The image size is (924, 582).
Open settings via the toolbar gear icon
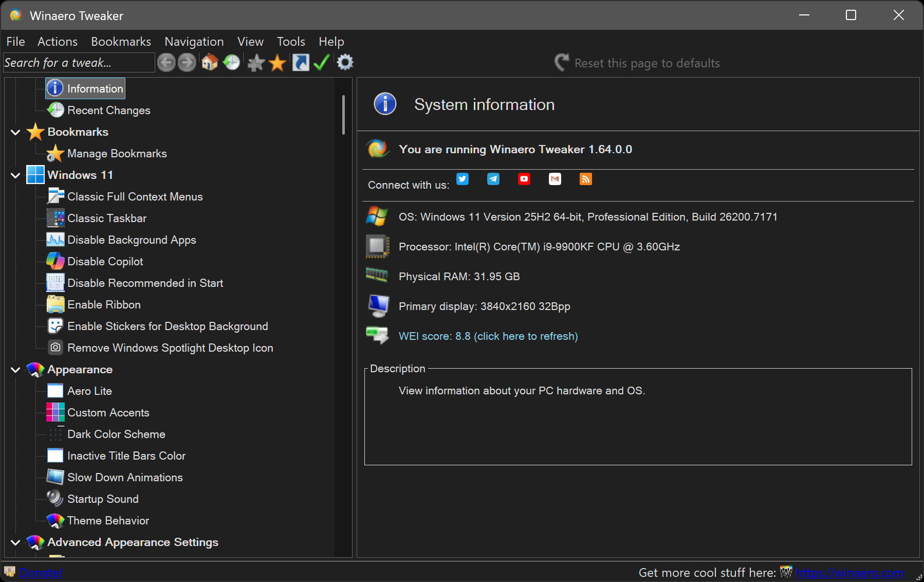pyautogui.click(x=345, y=63)
